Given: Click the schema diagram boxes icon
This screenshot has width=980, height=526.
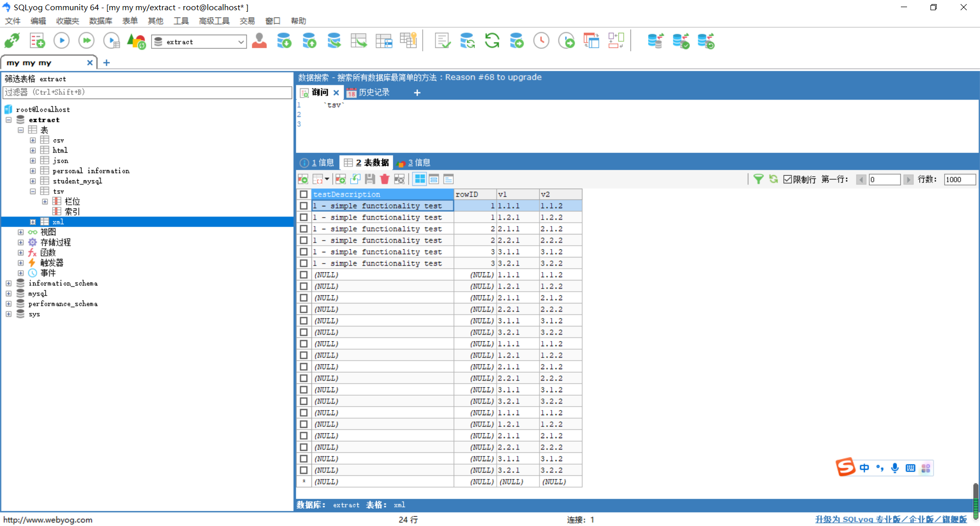Looking at the screenshot, I should click(x=616, y=40).
